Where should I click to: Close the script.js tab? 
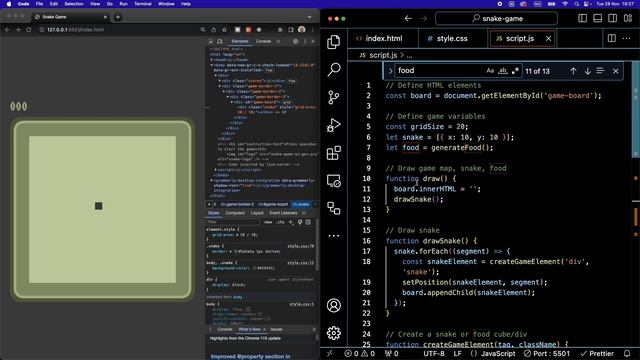548,38
